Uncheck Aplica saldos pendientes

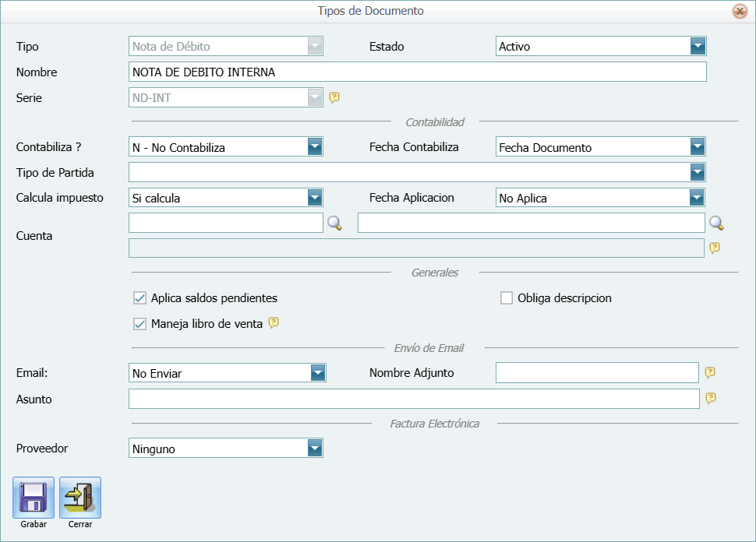[x=141, y=297]
